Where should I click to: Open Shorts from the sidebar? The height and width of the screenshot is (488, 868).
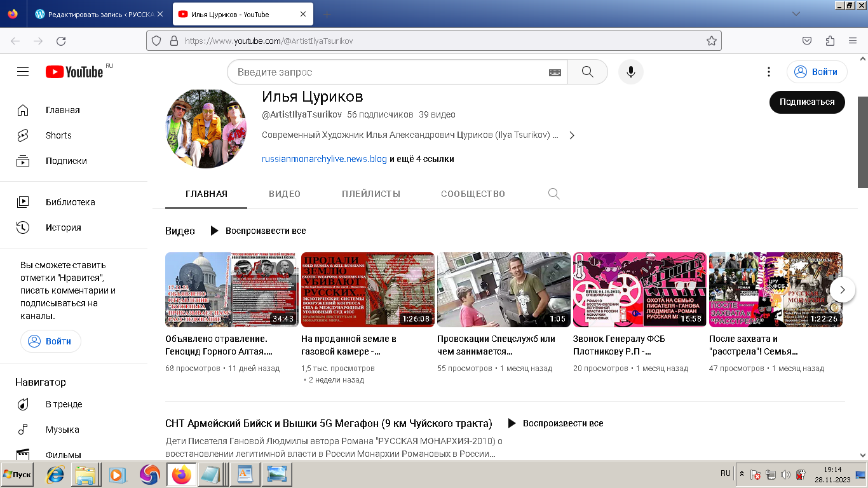click(58, 135)
